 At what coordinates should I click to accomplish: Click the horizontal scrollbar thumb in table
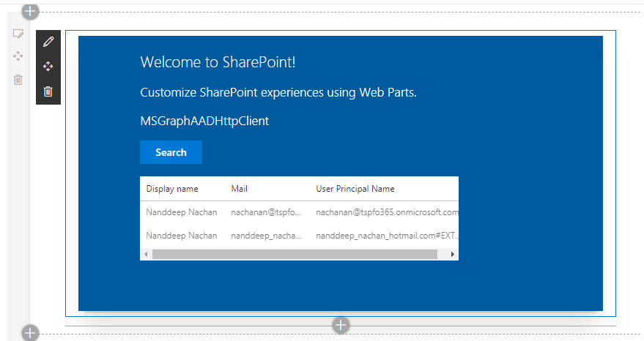click(x=295, y=254)
